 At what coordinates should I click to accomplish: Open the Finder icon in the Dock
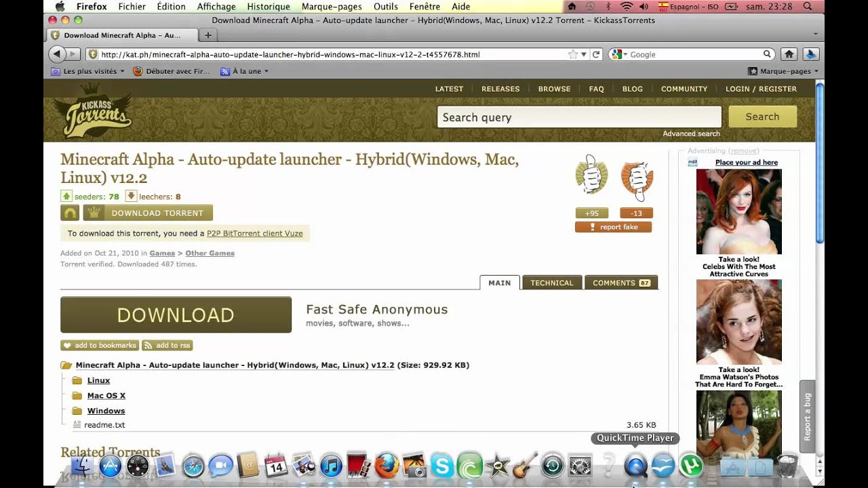pyautogui.click(x=83, y=466)
